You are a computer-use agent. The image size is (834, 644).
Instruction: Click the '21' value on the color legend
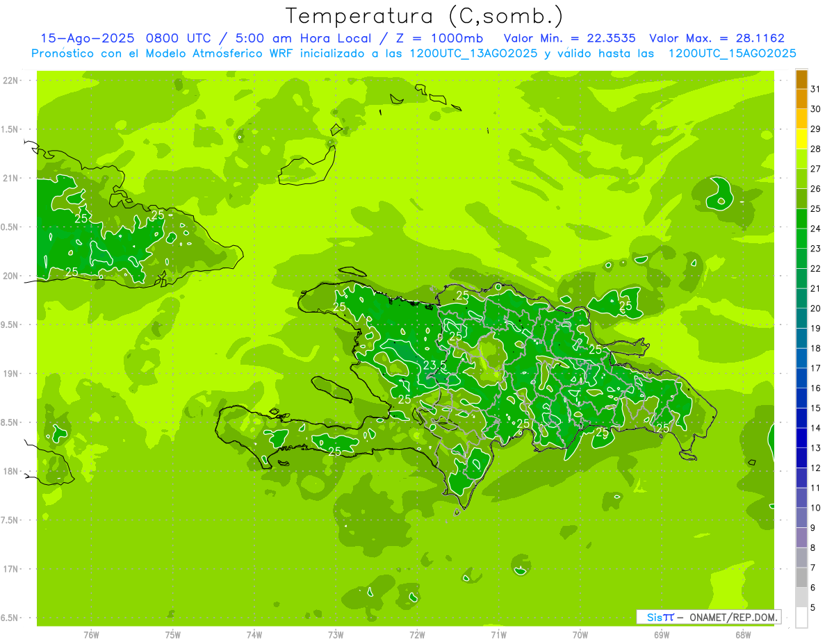point(815,288)
